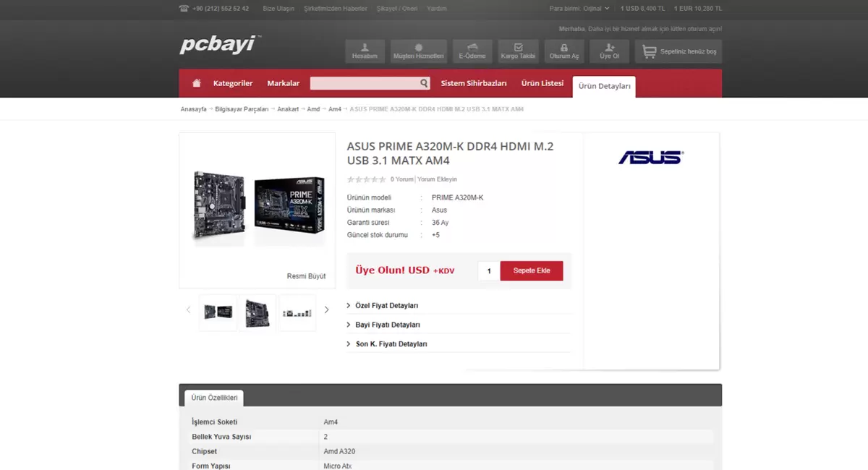Select the Ürün Detayları tab
The height and width of the screenshot is (470, 868).
click(604, 86)
